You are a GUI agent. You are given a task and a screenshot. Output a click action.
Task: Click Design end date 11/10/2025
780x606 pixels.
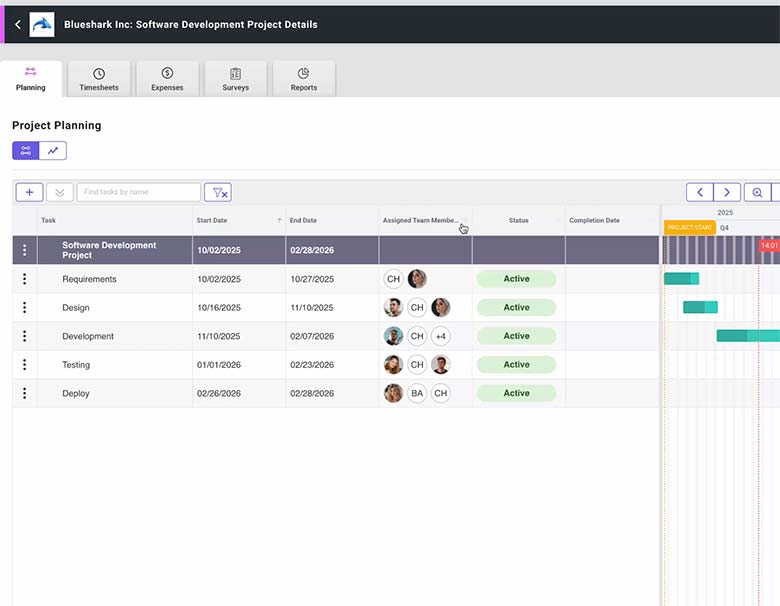pos(312,307)
